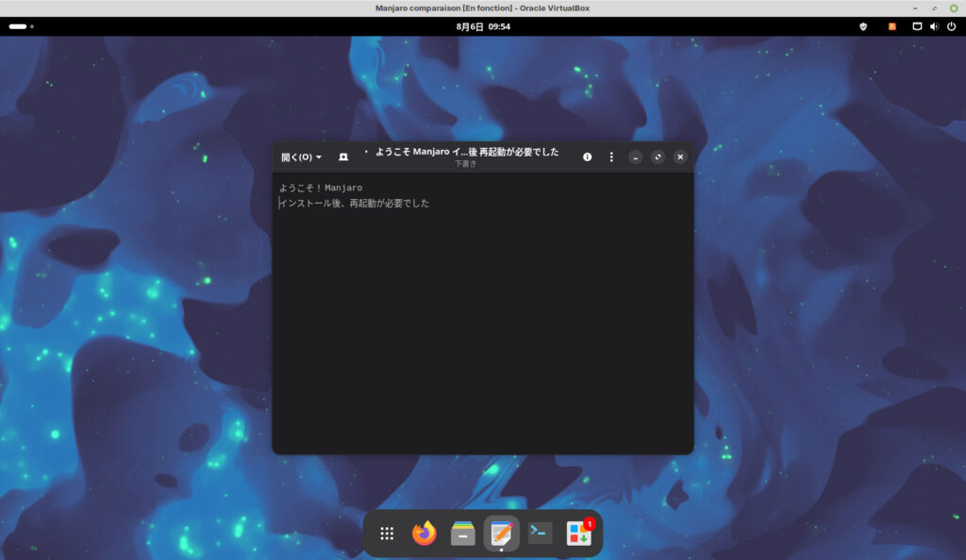966x560 pixels.
Task: Minimize the text editor window
Action: 635,156
